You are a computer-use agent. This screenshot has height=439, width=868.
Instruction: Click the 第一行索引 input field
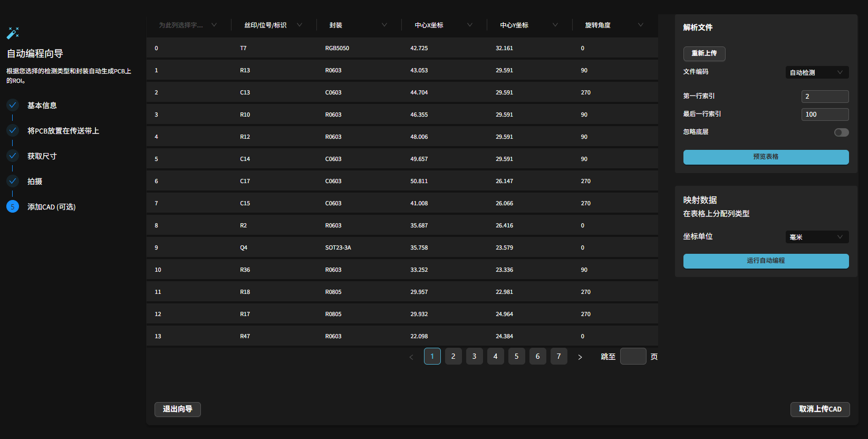tap(825, 97)
